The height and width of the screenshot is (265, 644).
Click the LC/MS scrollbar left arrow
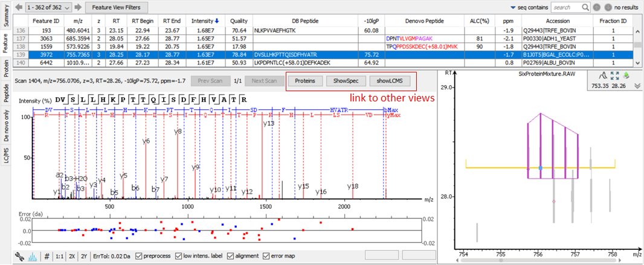459,260
